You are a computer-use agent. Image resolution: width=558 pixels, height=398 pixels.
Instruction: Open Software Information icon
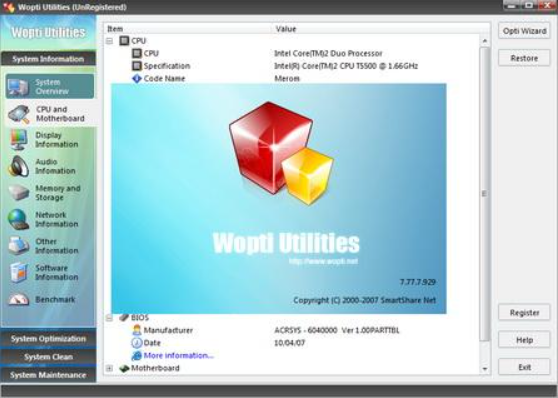coord(19,272)
